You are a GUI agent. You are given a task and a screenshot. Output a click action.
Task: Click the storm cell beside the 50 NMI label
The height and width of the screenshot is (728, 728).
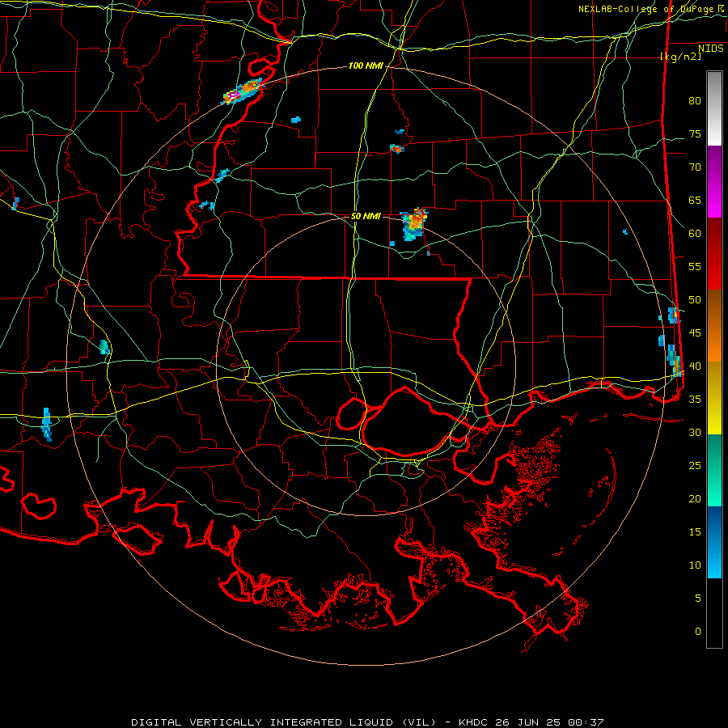[414, 224]
